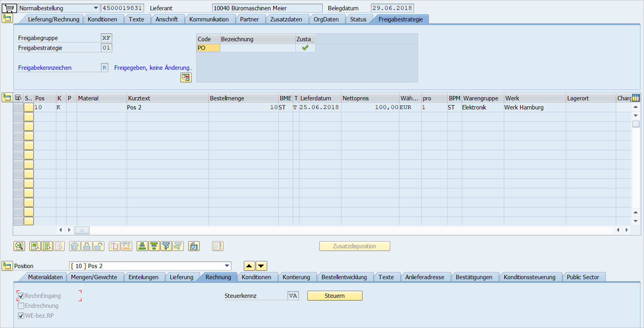Toggle the RechnEingang checkbox
The image size is (644, 328).
21,296
